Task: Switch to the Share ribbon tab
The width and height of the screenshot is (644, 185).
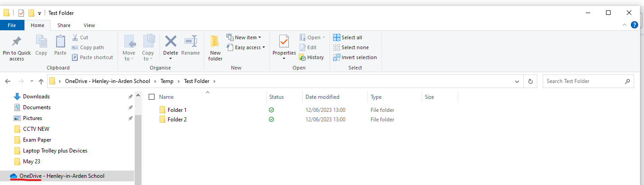Action: coord(64,25)
